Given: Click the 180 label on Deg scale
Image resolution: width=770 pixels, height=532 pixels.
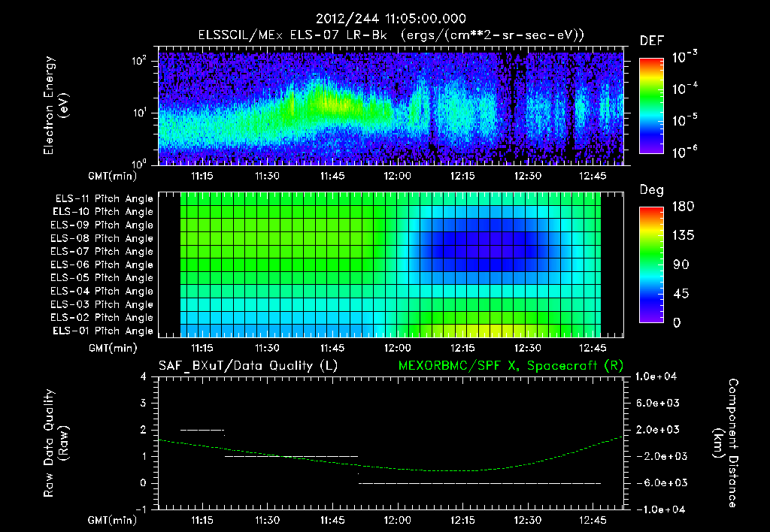Looking at the screenshot, I should (683, 207).
